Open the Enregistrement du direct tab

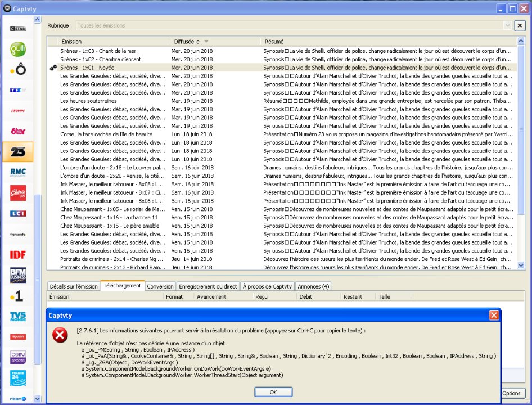pos(208,286)
